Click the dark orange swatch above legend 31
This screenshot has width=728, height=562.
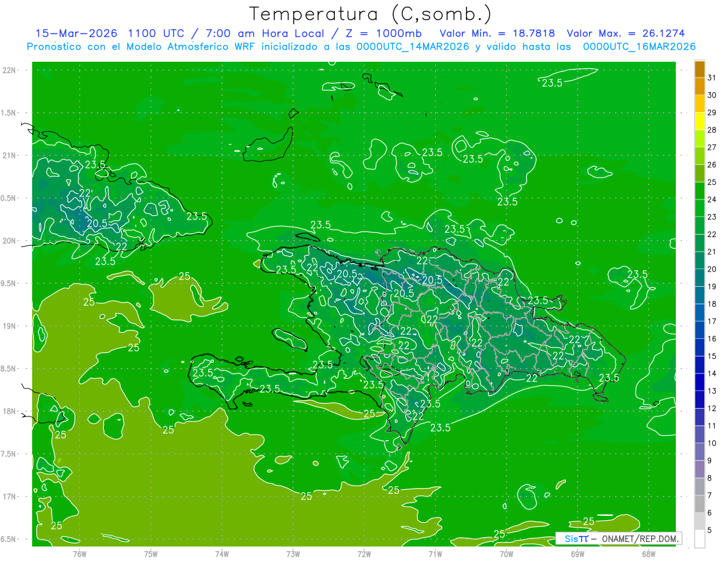coord(699,69)
